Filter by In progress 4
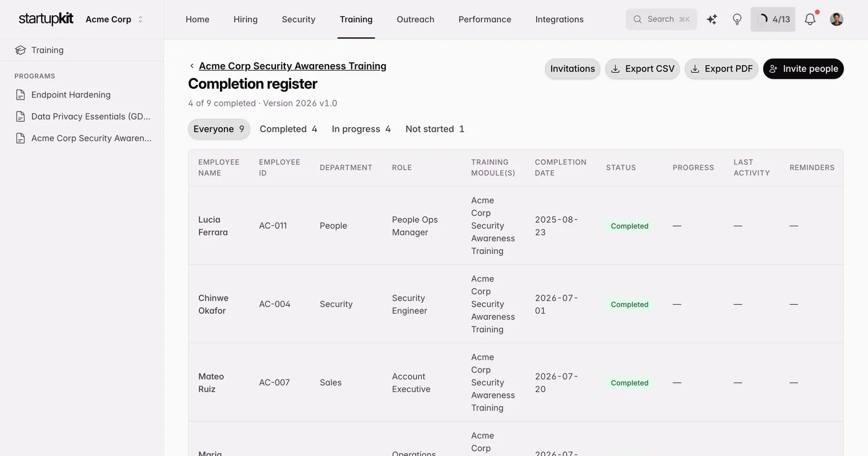Screen dimensions: 868x456 (361, 129)
